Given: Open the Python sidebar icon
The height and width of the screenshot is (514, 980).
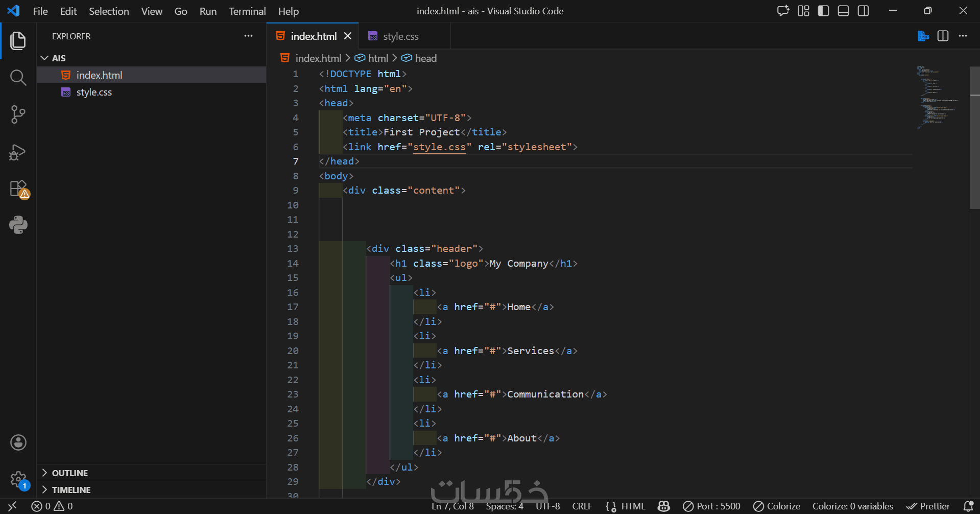Looking at the screenshot, I should (18, 225).
